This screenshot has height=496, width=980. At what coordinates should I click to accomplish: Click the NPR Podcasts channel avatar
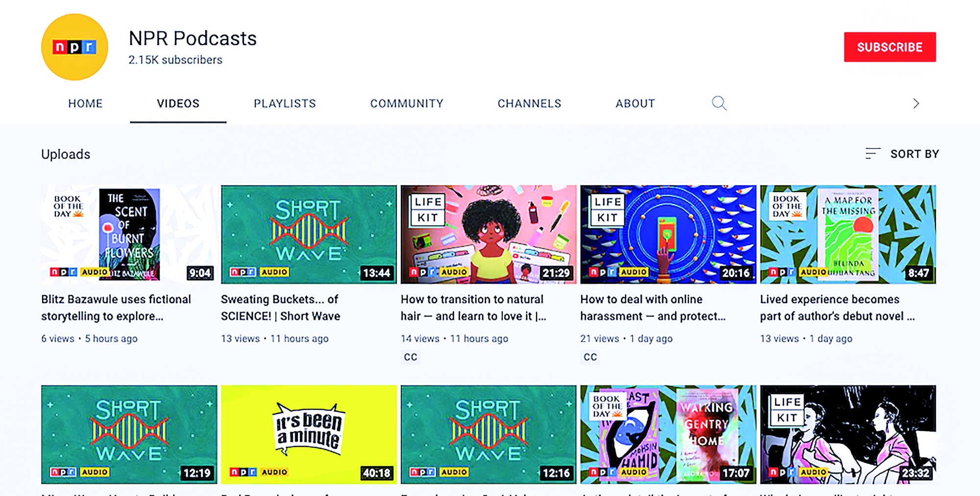pos(74,47)
